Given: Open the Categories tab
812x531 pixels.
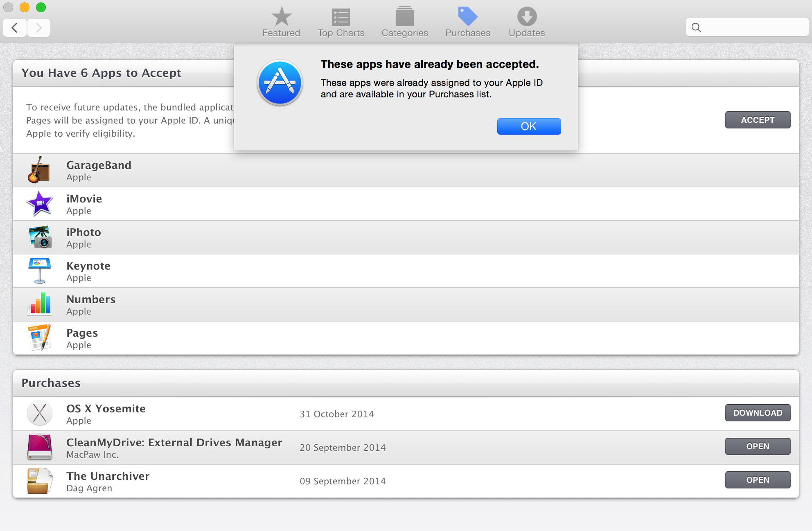Looking at the screenshot, I should tap(404, 22).
